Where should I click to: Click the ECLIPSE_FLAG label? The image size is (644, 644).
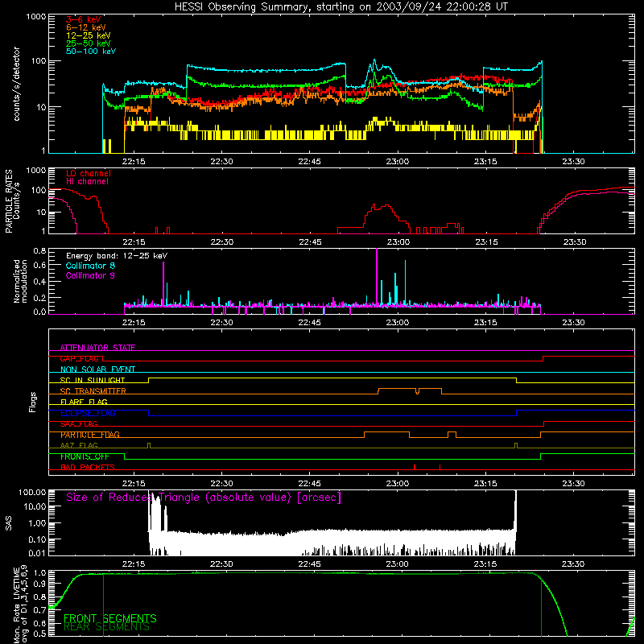[x=88, y=413]
